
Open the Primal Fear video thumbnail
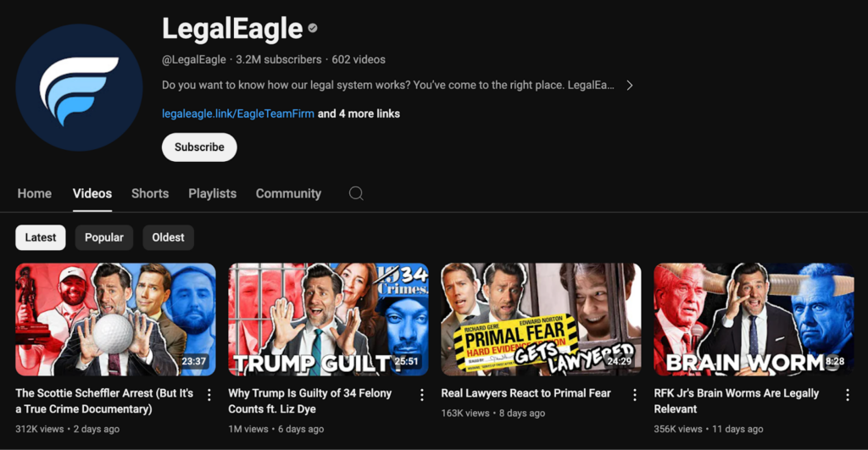541,319
